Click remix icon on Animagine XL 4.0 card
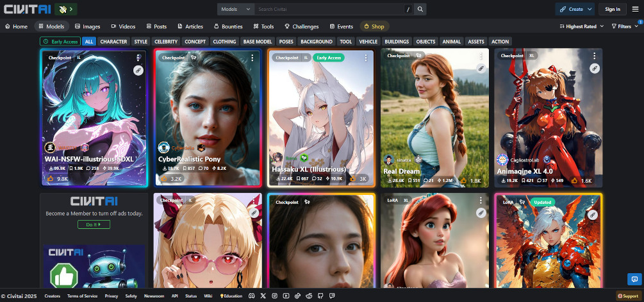The width and height of the screenshot is (644, 302). (594, 68)
